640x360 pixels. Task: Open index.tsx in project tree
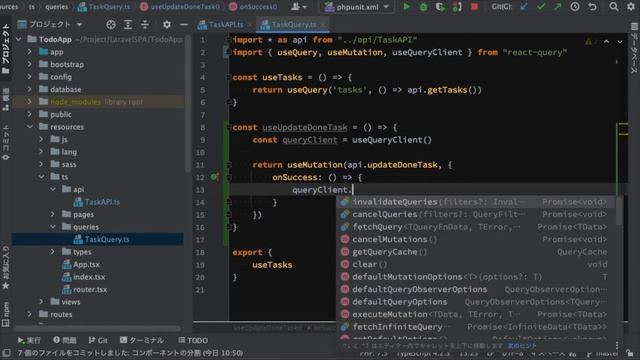84,277
